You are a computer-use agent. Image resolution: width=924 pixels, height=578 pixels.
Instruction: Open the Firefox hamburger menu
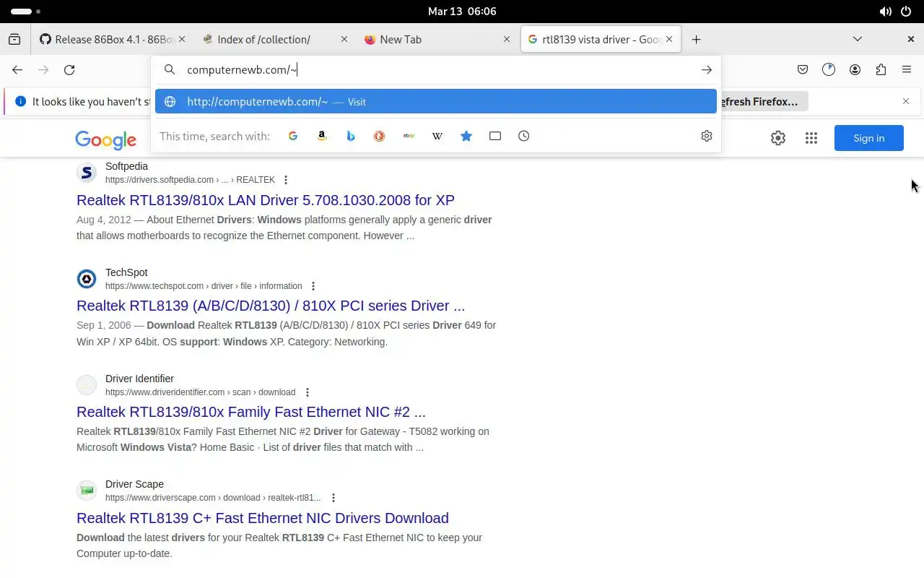click(907, 70)
